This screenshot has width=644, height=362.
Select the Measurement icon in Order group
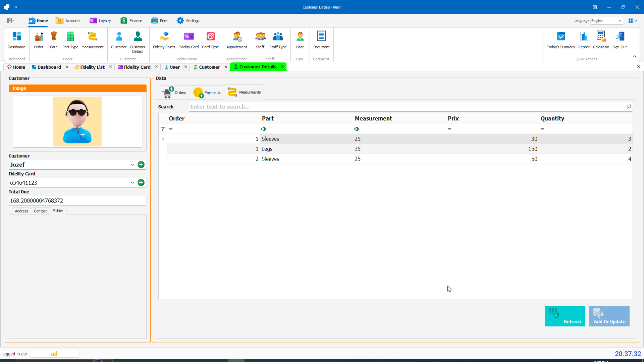[92, 40]
